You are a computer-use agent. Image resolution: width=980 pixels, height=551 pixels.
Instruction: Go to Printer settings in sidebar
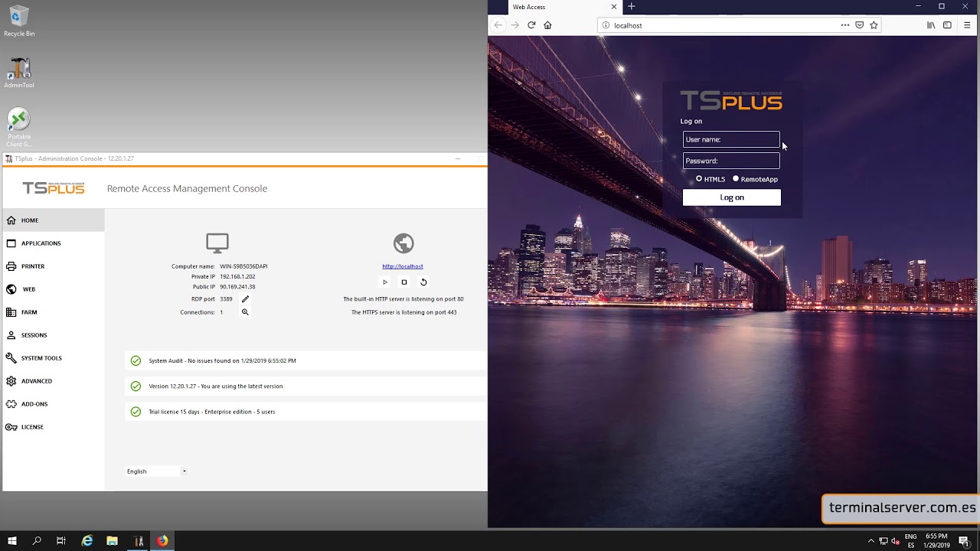[x=54, y=266]
